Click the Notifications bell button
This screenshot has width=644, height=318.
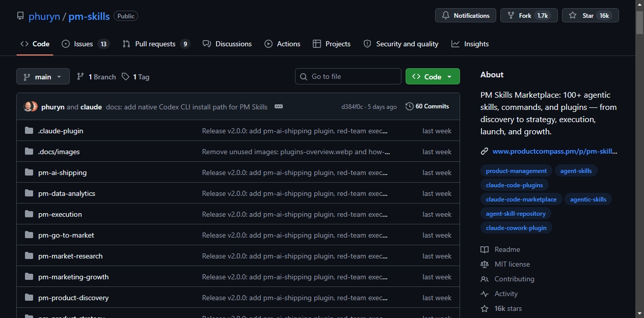(466, 15)
